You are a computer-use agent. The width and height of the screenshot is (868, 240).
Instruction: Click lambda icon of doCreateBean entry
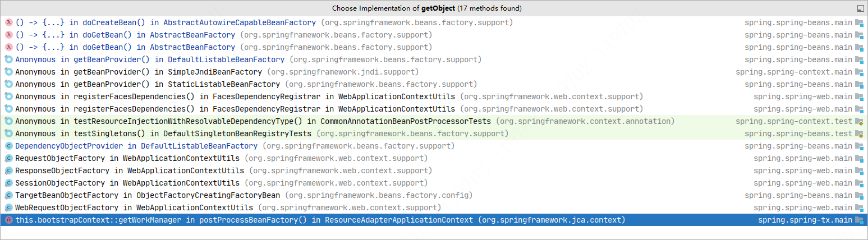[8, 23]
